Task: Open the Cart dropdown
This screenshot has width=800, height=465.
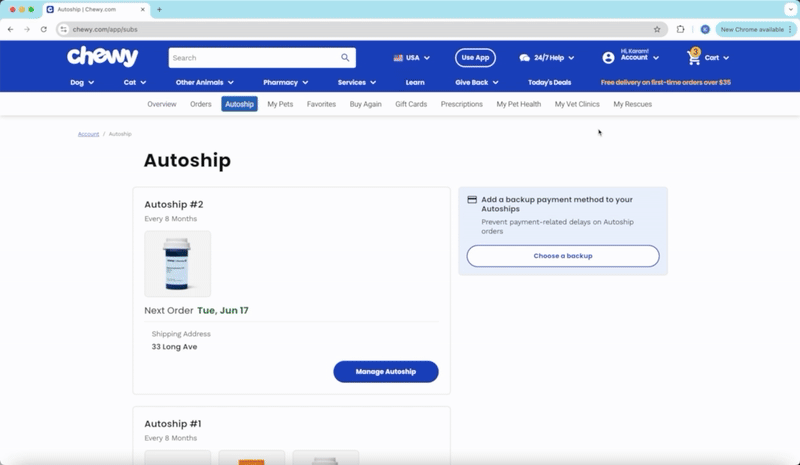Action: pos(708,58)
